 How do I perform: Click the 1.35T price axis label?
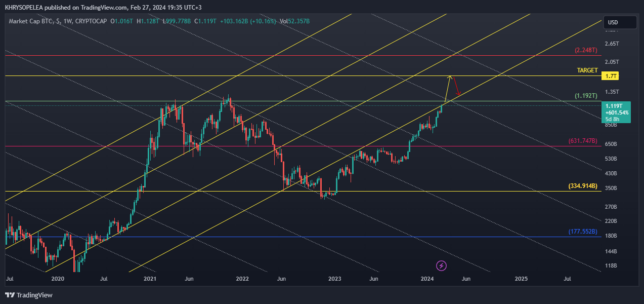pyautogui.click(x=612, y=92)
